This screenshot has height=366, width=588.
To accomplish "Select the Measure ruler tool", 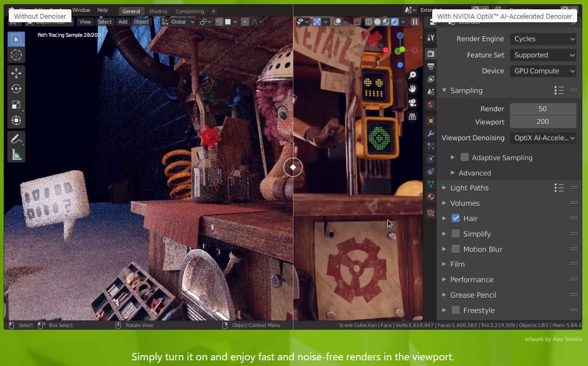I will (16, 154).
